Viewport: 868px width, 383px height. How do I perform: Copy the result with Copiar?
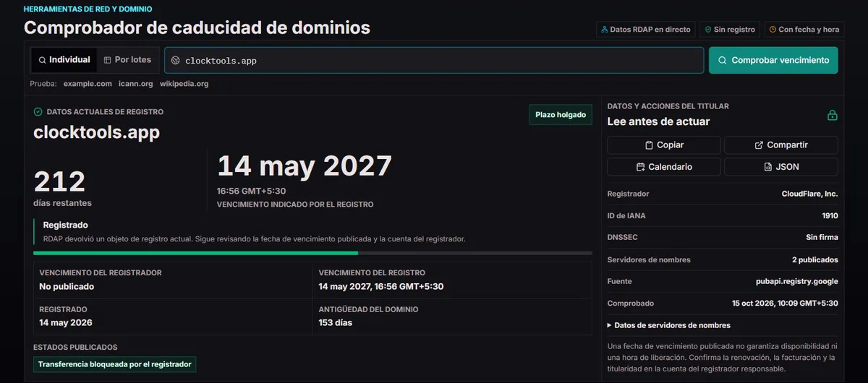(664, 145)
